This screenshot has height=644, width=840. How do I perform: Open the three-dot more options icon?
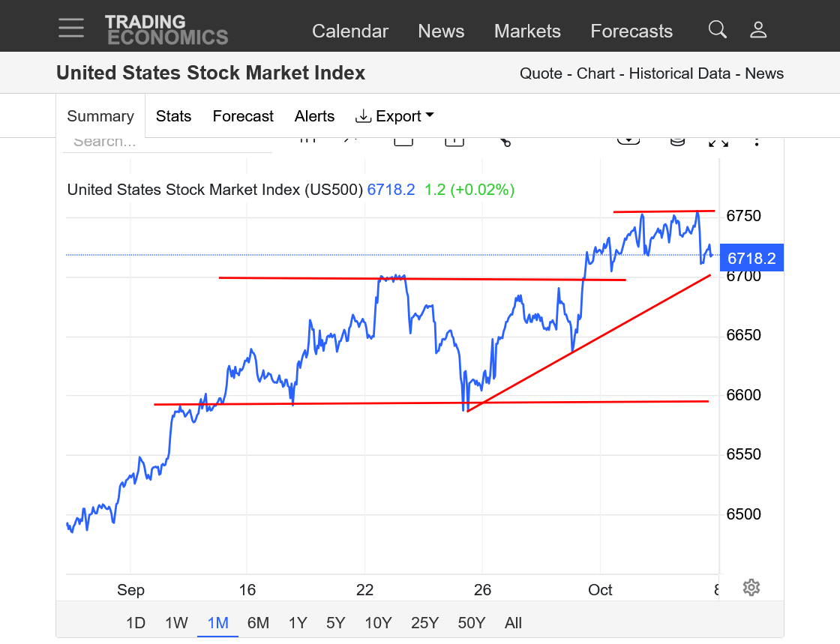pyautogui.click(x=757, y=141)
